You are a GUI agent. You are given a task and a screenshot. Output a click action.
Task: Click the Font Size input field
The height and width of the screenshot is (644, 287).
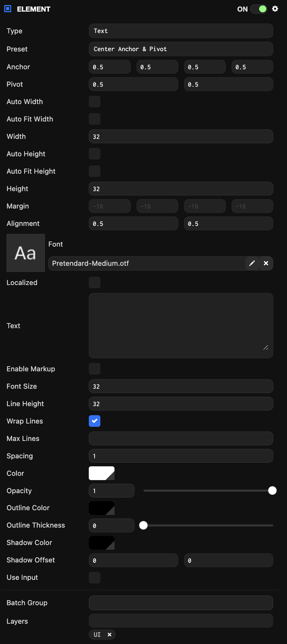click(181, 386)
